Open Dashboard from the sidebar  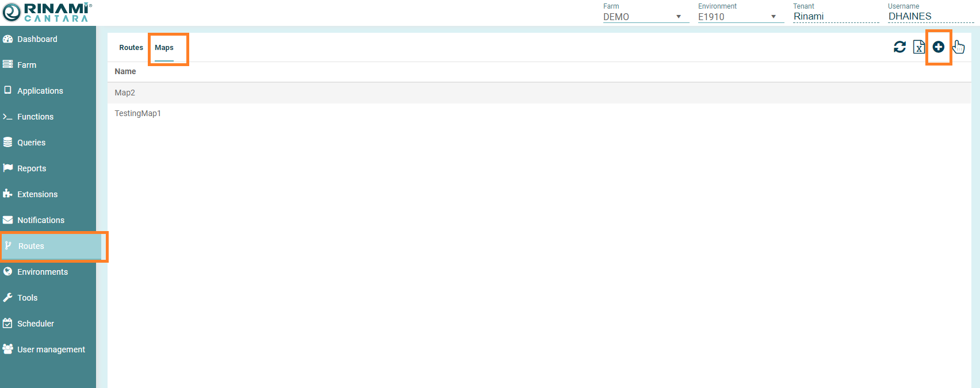(x=37, y=39)
